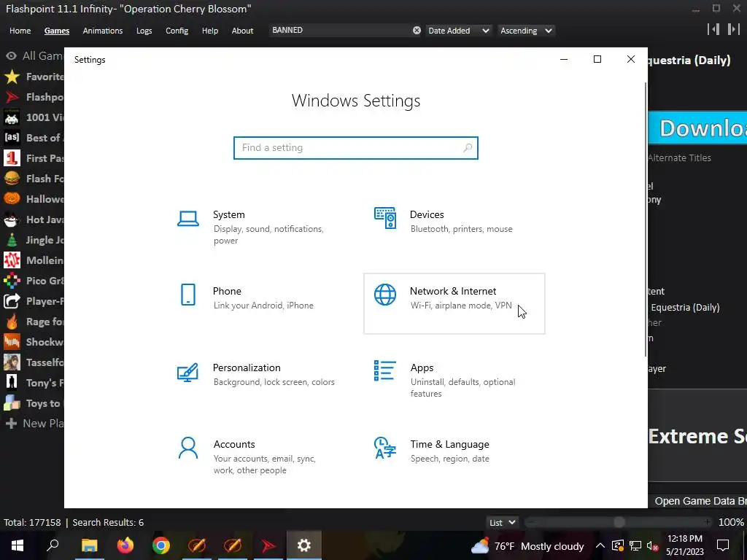This screenshot has width=747, height=560.
Task: Click the Find a setting search box
Action: [356, 147]
